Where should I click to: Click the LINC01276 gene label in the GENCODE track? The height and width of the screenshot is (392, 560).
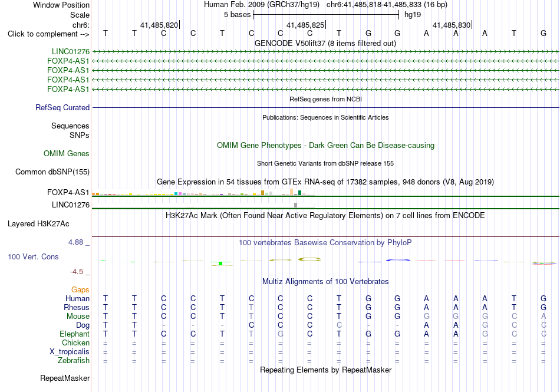pos(71,52)
